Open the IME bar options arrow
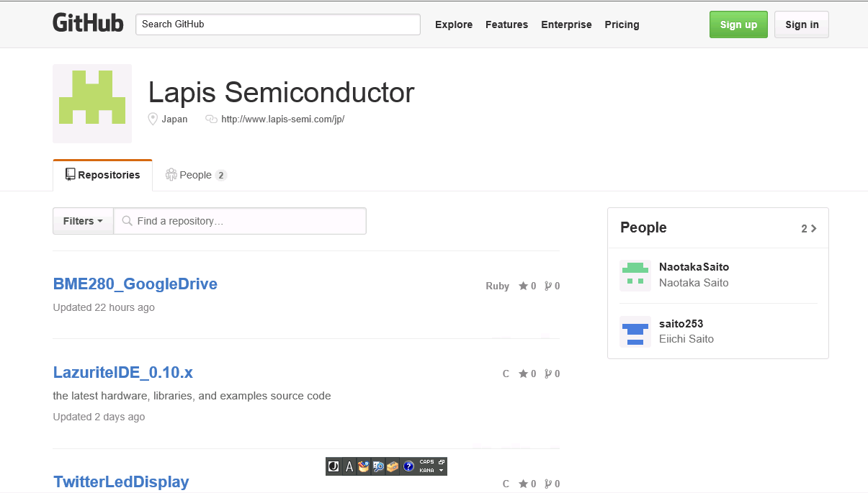 coord(441,470)
